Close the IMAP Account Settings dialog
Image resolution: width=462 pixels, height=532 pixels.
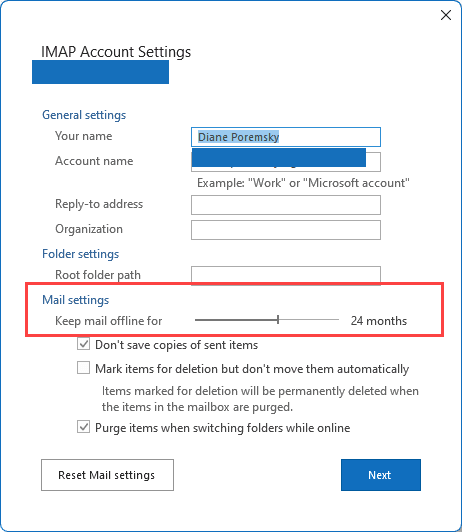(446, 15)
